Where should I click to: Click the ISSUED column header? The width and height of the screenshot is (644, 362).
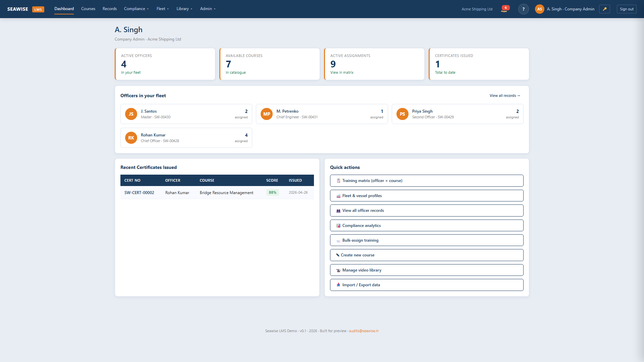click(295, 180)
